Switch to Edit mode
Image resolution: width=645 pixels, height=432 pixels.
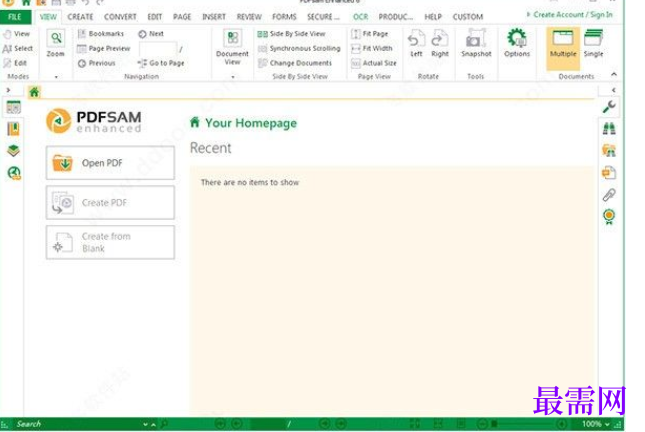pos(15,63)
